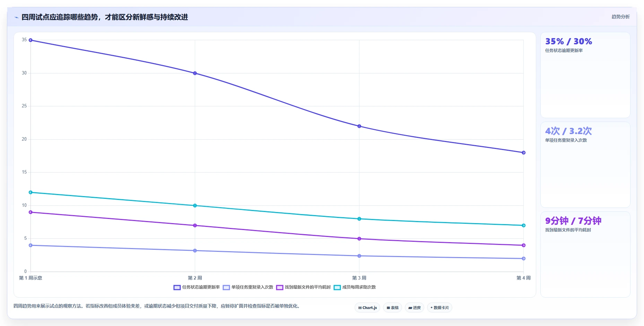Image resolution: width=644 pixels, height=326 pixels.
Task: Click week 1 point of 单项任务重复录入次数 line at 4
Action: [31, 245]
